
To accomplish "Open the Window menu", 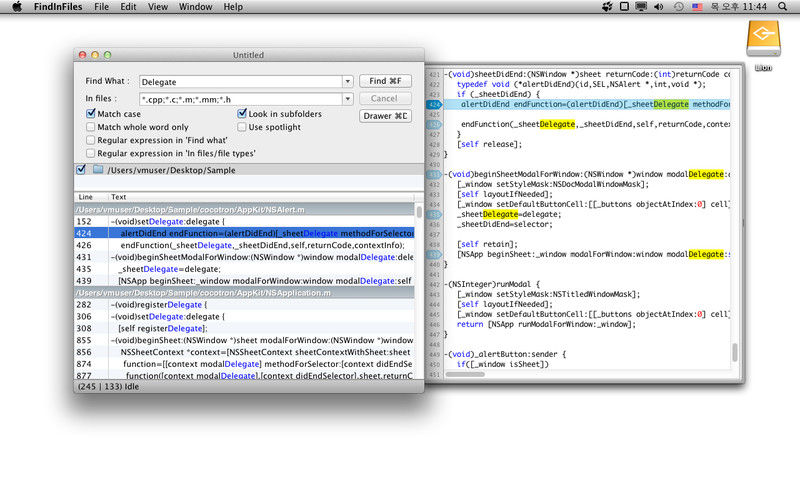I will pos(195,7).
